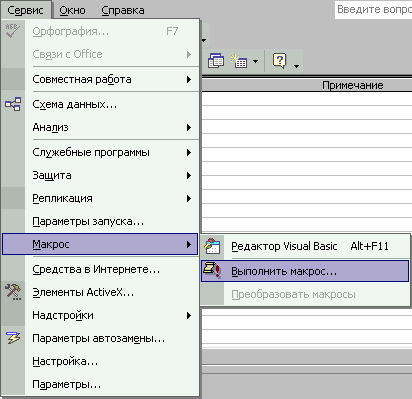Expand the Анализ submenu
Viewport: 412px width, 399px height.
(189, 127)
